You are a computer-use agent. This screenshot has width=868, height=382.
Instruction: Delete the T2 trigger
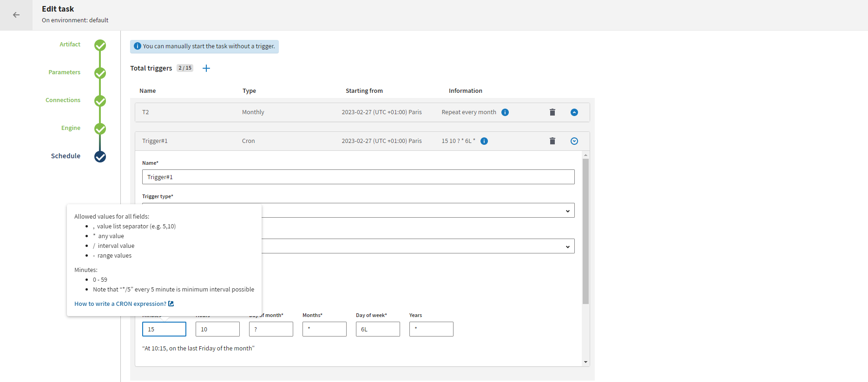pyautogui.click(x=552, y=112)
